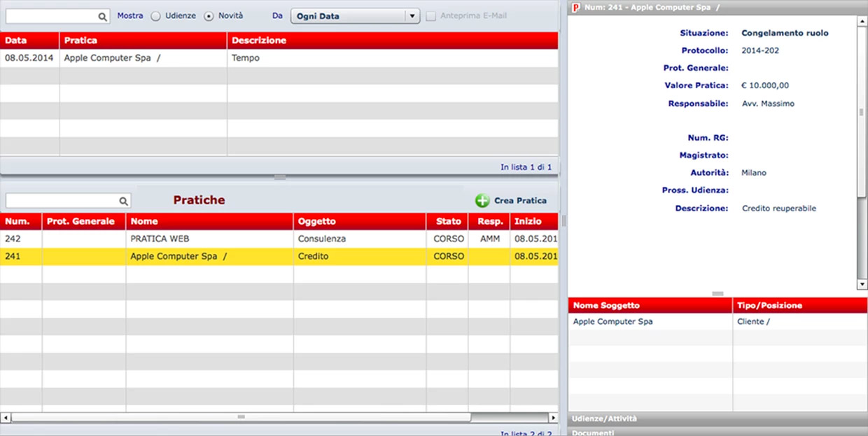Expand the Udienze/Attività panel

coord(717,419)
